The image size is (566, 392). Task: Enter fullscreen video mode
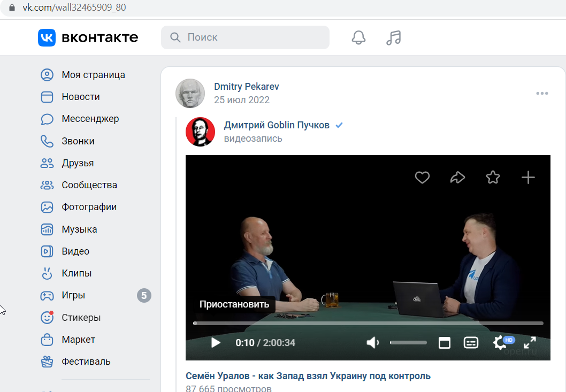tap(530, 343)
